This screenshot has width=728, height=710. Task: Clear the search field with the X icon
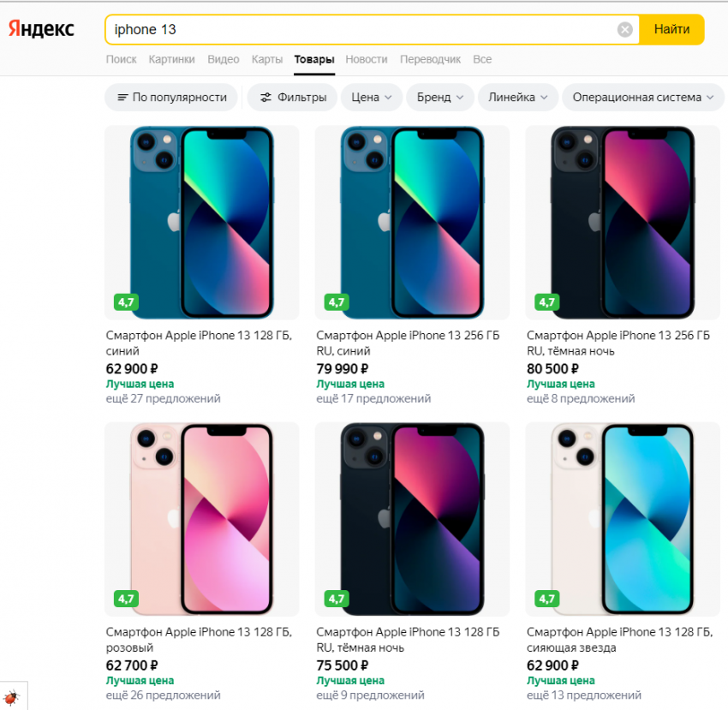pyautogui.click(x=625, y=30)
